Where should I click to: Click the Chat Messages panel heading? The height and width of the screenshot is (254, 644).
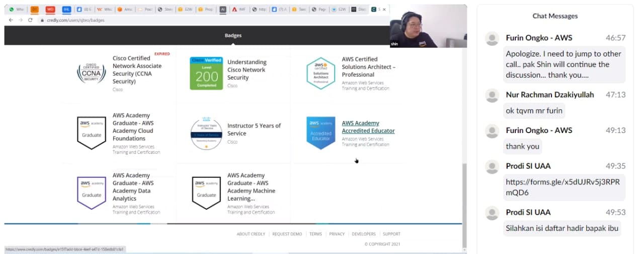pyautogui.click(x=555, y=16)
